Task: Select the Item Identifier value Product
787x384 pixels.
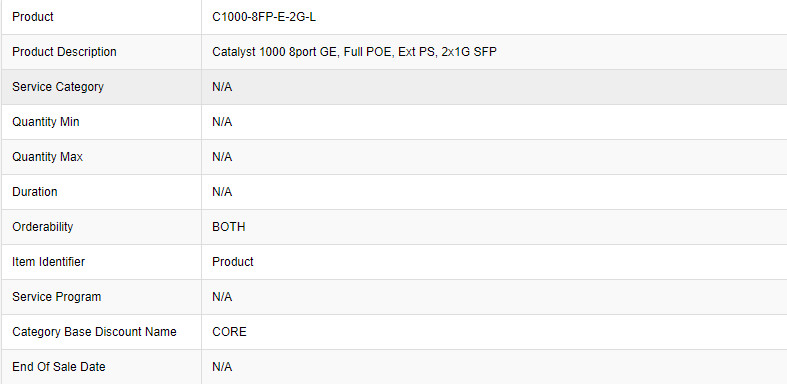Action: coord(233,262)
